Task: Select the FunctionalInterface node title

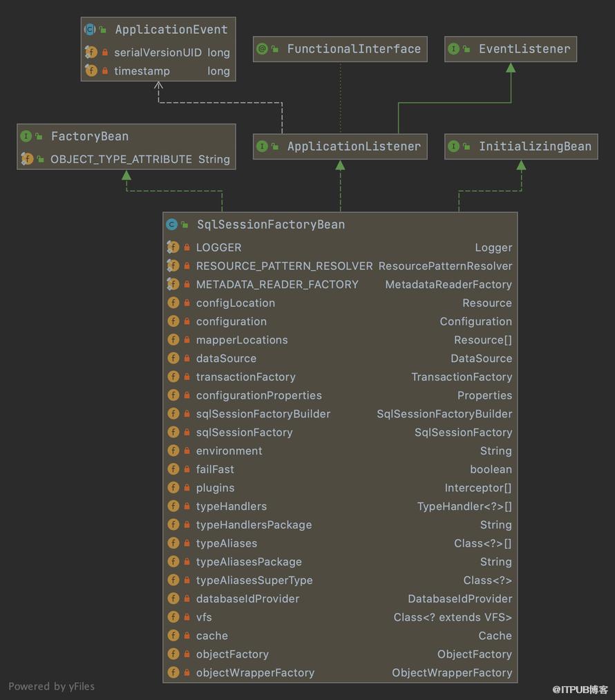Action: tap(354, 48)
